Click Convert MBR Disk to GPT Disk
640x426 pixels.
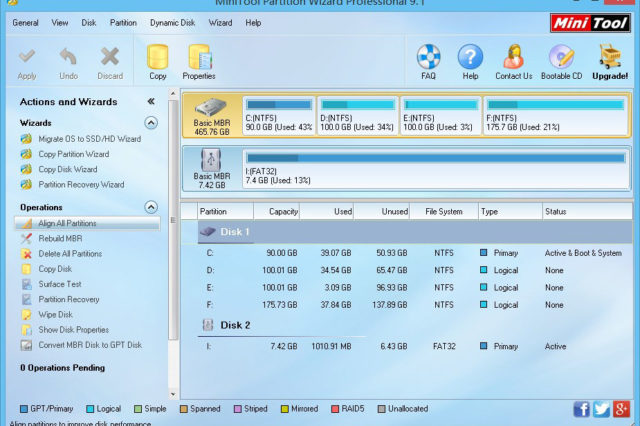pyautogui.click(x=89, y=345)
